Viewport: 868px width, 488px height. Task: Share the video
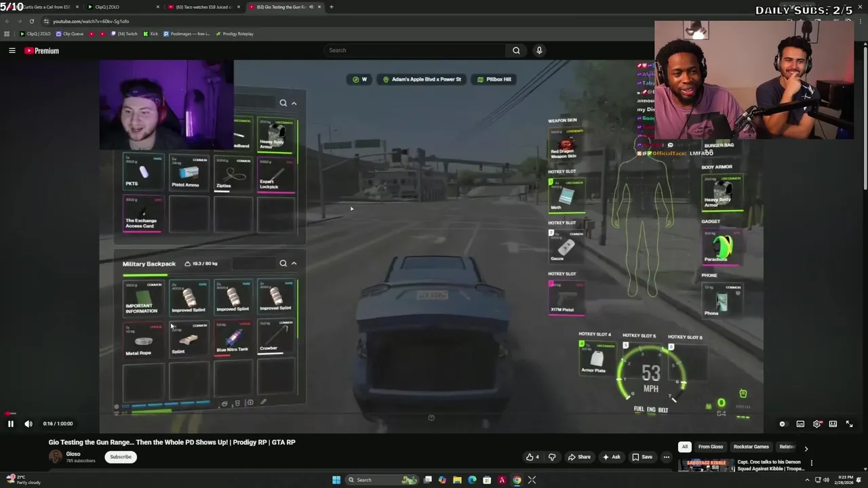pos(579,457)
